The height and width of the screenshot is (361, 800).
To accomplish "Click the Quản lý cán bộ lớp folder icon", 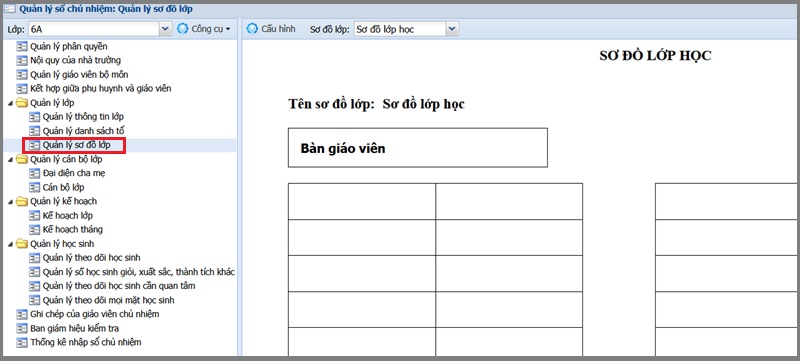I will click(21, 159).
